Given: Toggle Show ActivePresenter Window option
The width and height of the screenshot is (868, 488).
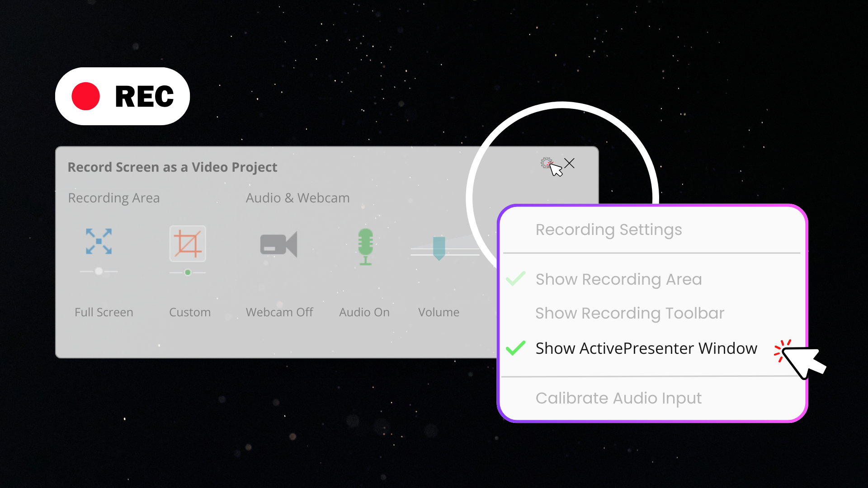Looking at the screenshot, I should pyautogui.click(x=646, y=348).
